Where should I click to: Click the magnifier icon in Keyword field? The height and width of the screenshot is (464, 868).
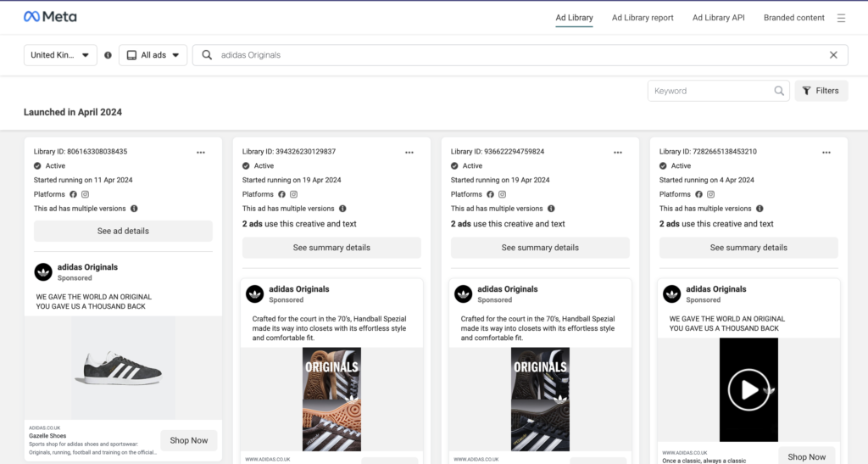pyautogui.click(x=779, y=91)
